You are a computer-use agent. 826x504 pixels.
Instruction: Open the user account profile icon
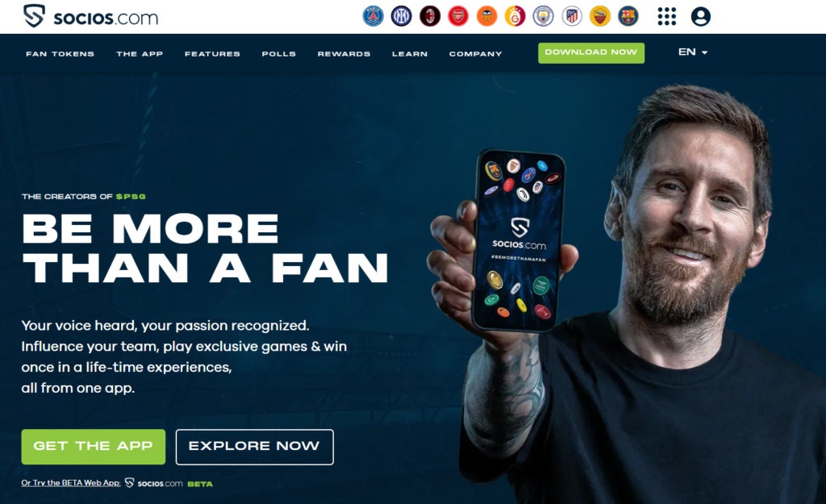701,16
